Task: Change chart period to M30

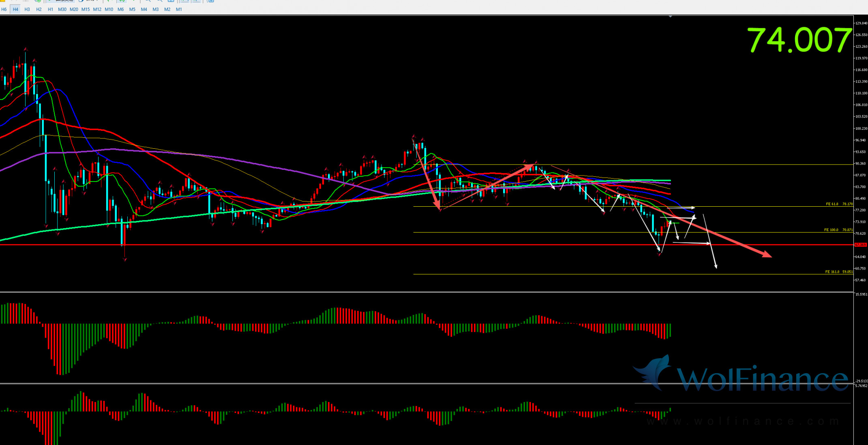Action: pos(62,9)
